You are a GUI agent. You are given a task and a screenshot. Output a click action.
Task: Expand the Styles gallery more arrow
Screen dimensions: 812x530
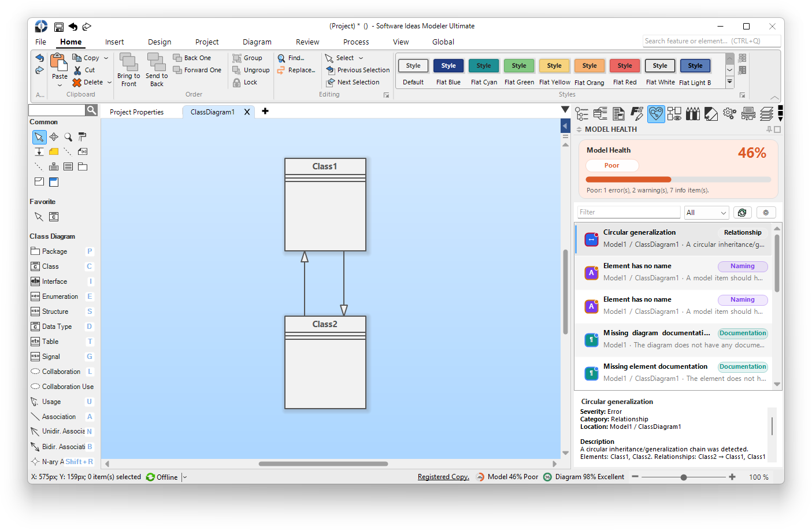(x=730, y=82)
